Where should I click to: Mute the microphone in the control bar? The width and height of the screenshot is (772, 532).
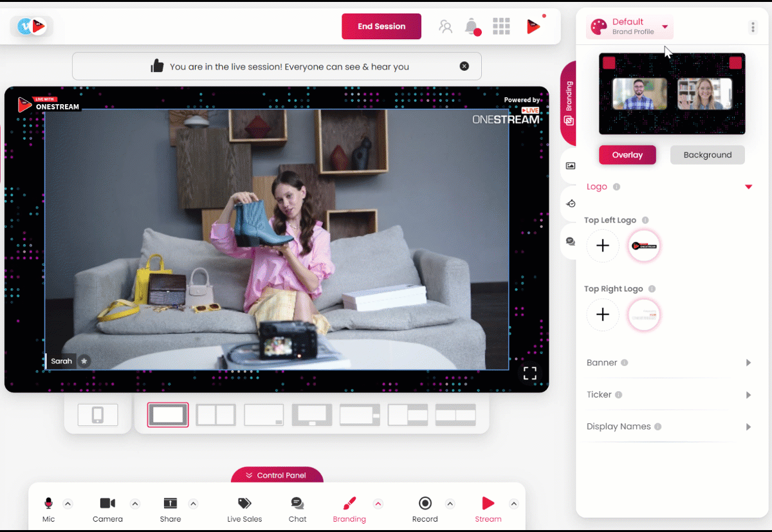pos(48,504)
